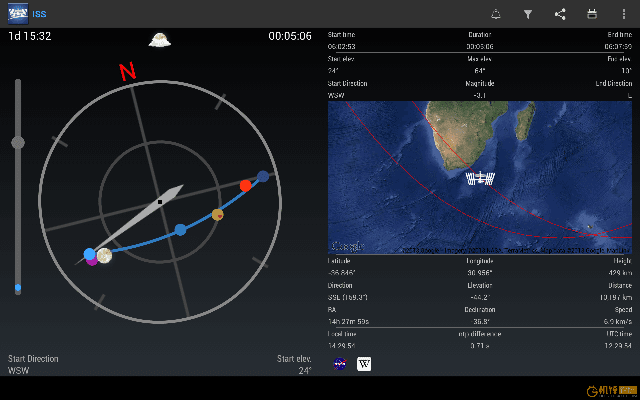Open the NASA link icon
Image resolution: width=640 pixels, height=400 pixels.
pos(339,364)
